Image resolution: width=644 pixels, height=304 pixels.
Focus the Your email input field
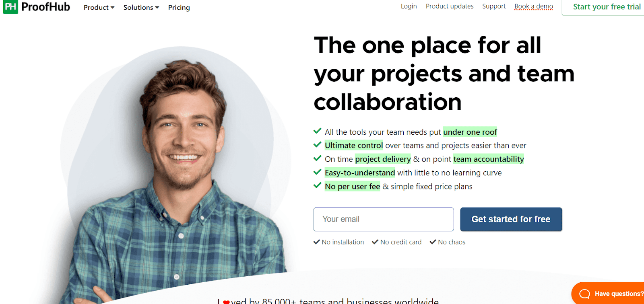[x=384, y=219]
